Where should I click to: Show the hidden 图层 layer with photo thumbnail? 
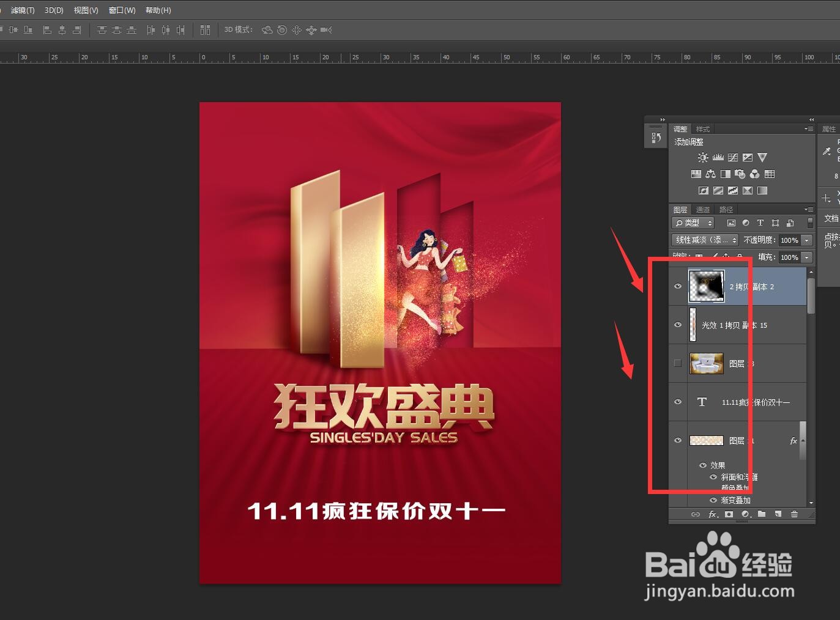pos(678,363)
